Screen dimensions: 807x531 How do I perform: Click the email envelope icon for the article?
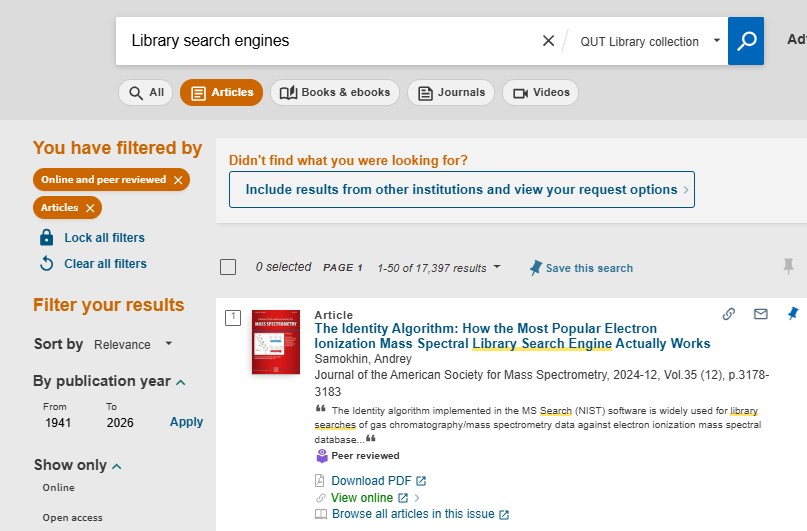click(761, 313)
